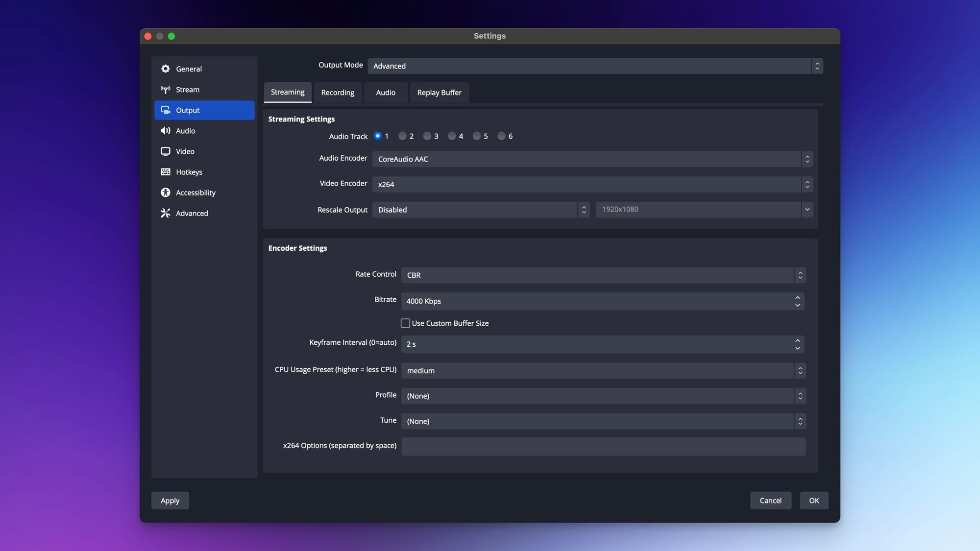
Task: Open the Replay Buffer tab
Action: pyautogui.click(x=439, y=92)
